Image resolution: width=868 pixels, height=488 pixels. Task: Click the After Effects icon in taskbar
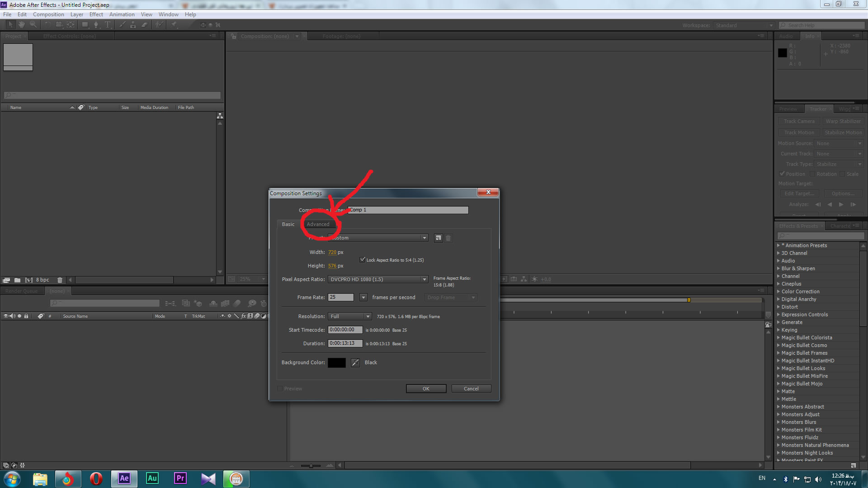pyautogui.click(x=124, y=479)
